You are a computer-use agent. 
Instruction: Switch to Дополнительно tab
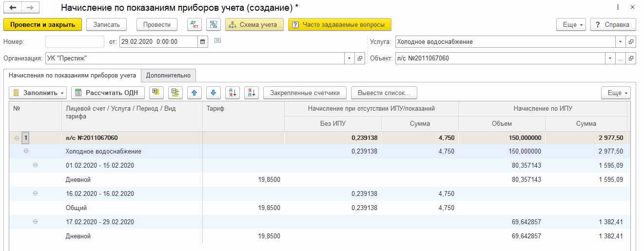169,76
